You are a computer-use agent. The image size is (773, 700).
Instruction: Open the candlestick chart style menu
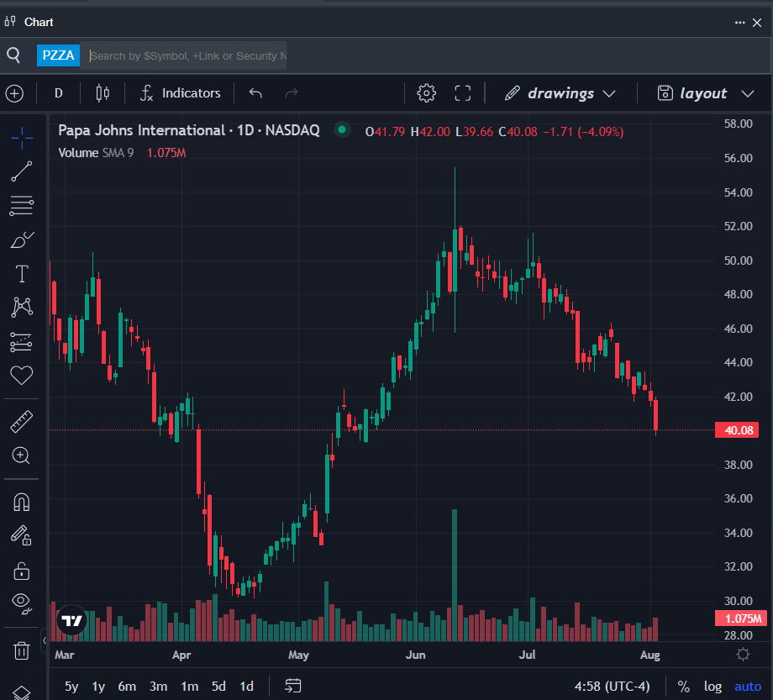point(103,93)
